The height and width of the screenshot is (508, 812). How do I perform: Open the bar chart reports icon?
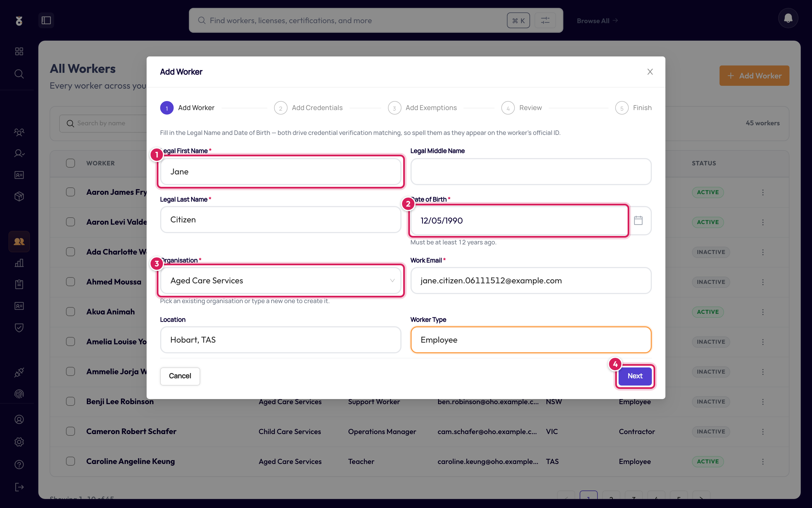click(x=19, y=263)
